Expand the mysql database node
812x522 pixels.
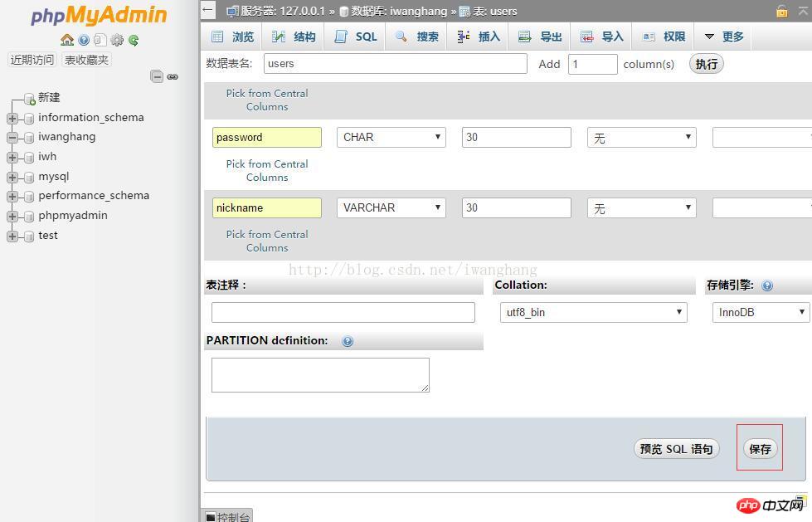click(x=12, y=178)
